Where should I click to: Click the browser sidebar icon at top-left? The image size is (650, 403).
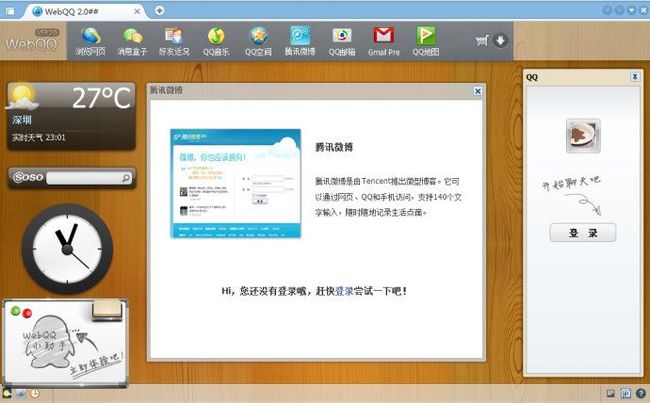[x=10, y=11]
